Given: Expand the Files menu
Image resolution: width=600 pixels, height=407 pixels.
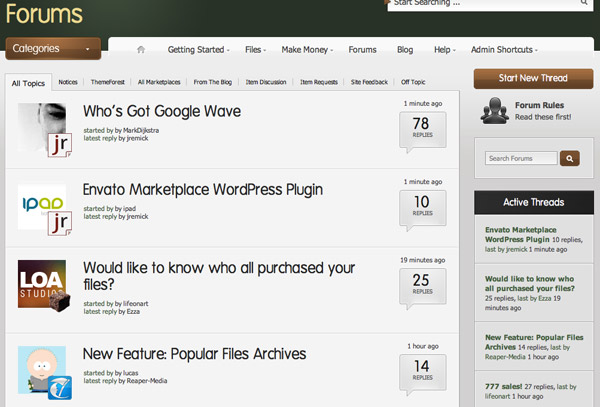Looking at the screenshot, I should pyautogui.click(x=255, y=50).
